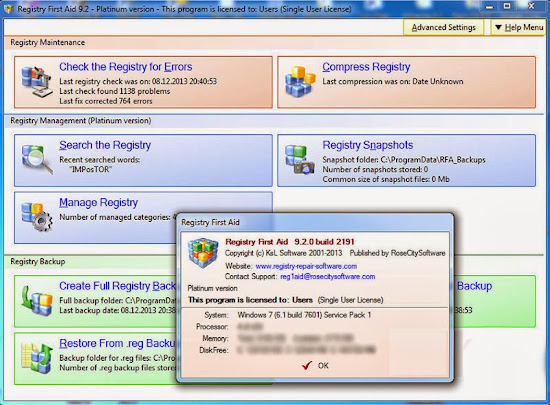Image resolution: width=550 pixels, height=405 pixels.
Task: Click the Manage Registry gear icon
Action: coord(37,217)
